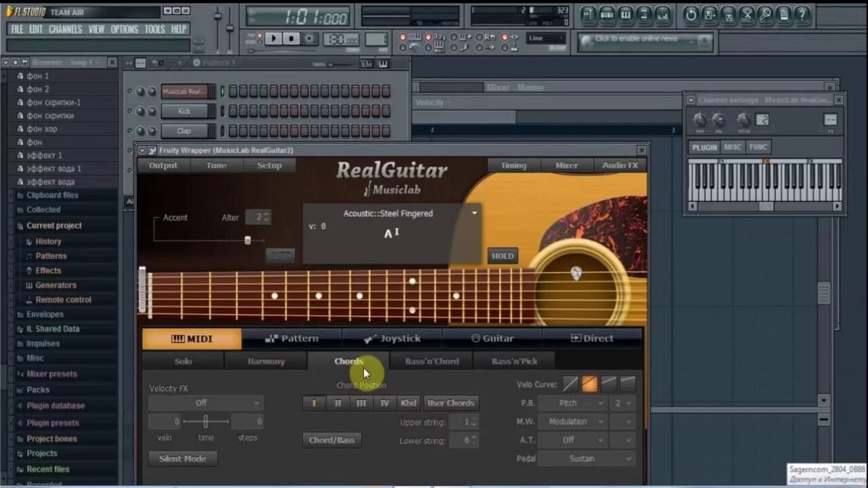The image size is (868, 488).
Task: Click the Accent slider handle
Action: coord(248,240)
